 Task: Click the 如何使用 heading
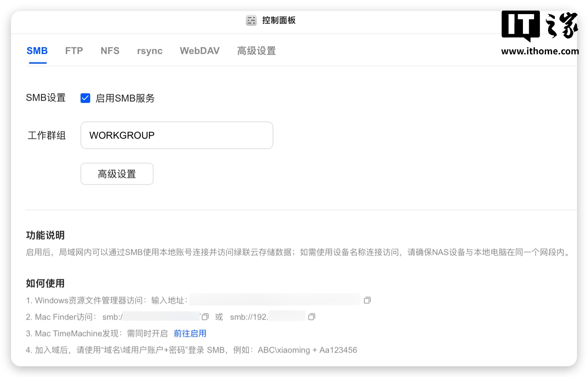coord(45,283)
